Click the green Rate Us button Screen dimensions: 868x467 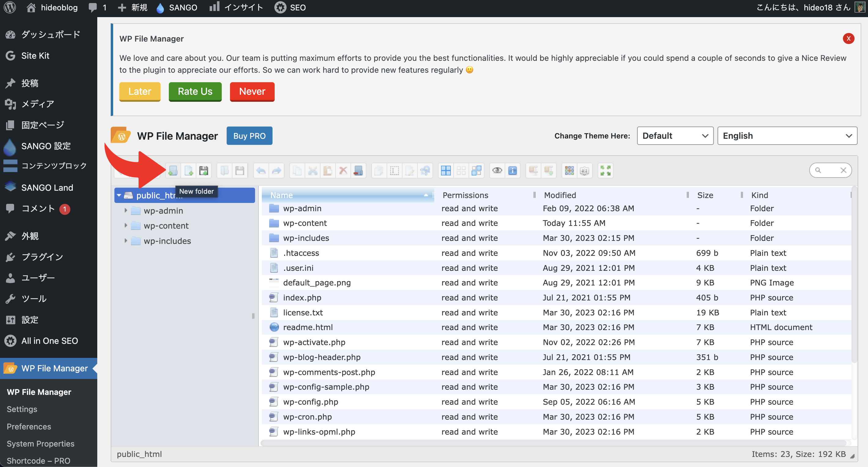click(195, 92)
